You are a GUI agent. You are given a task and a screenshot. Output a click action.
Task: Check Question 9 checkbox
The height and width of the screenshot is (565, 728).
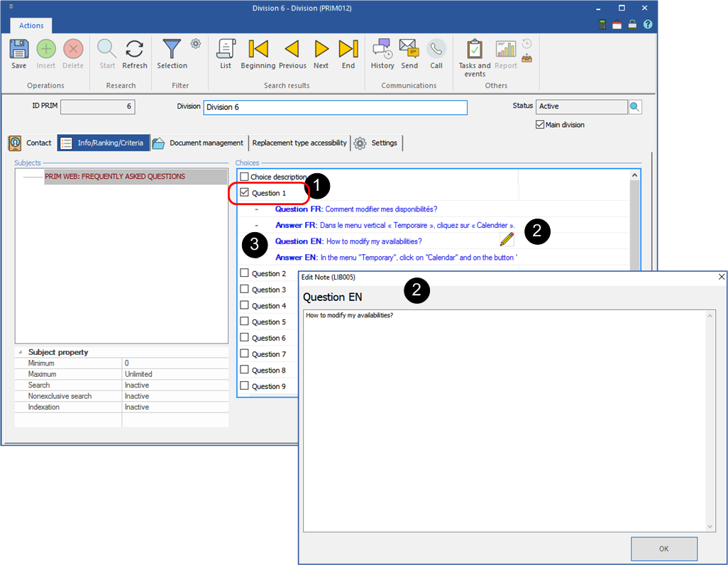(x=244, y=385)
